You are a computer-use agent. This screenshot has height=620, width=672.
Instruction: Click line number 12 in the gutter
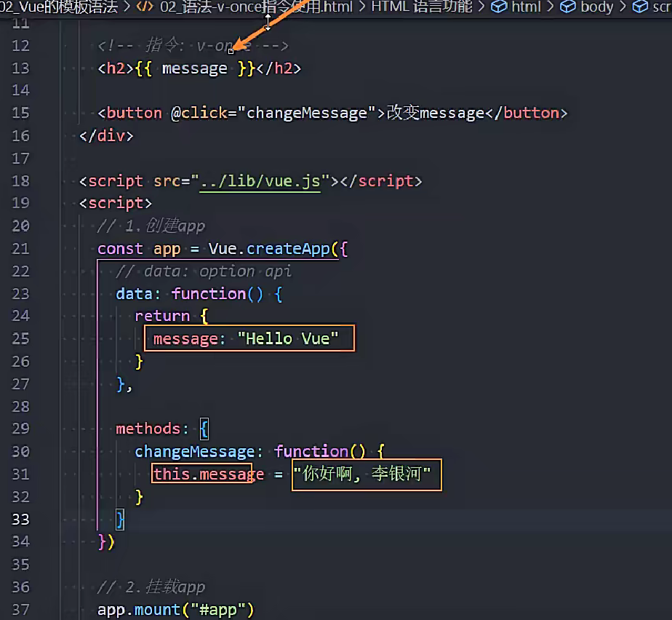[20, 45]
